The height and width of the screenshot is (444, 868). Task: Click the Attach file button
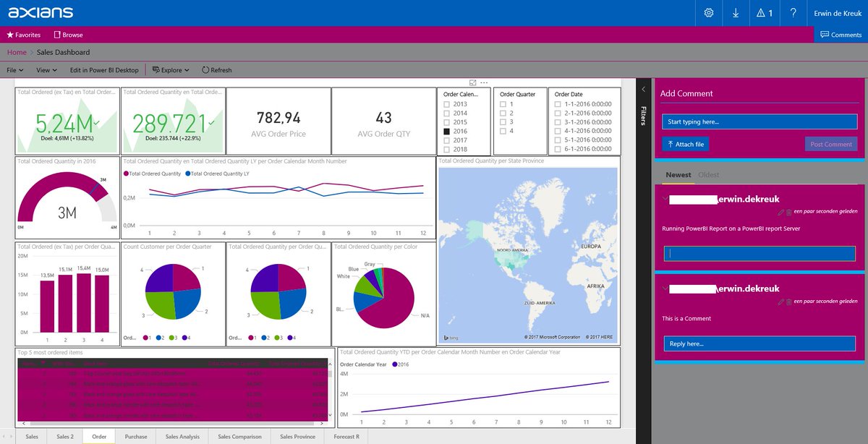[686, 144]
